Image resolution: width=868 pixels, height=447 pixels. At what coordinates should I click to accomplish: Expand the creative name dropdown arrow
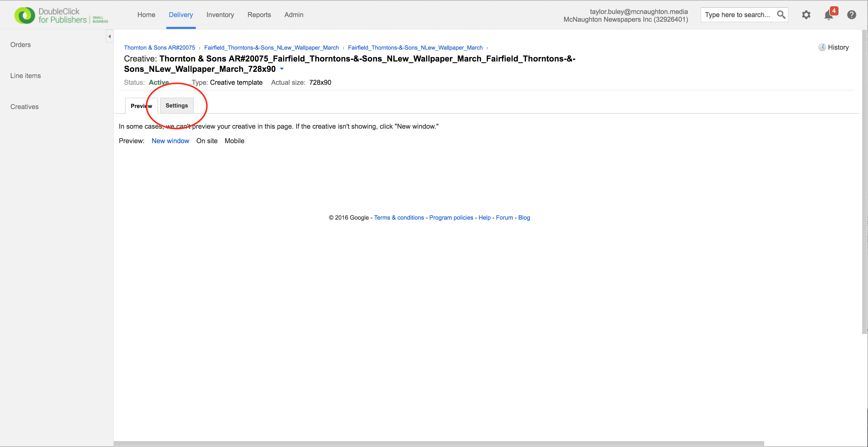pyautogui.click(x=282, y=69)
